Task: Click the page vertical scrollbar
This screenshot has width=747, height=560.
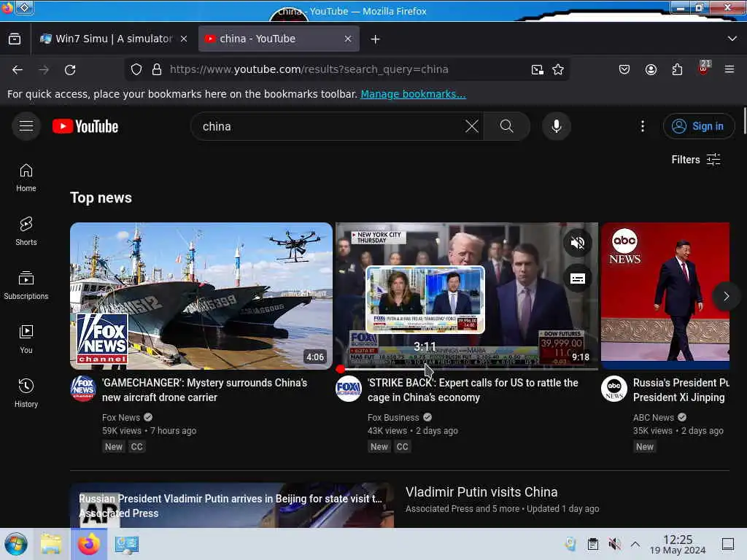Action: coord(744,122)
